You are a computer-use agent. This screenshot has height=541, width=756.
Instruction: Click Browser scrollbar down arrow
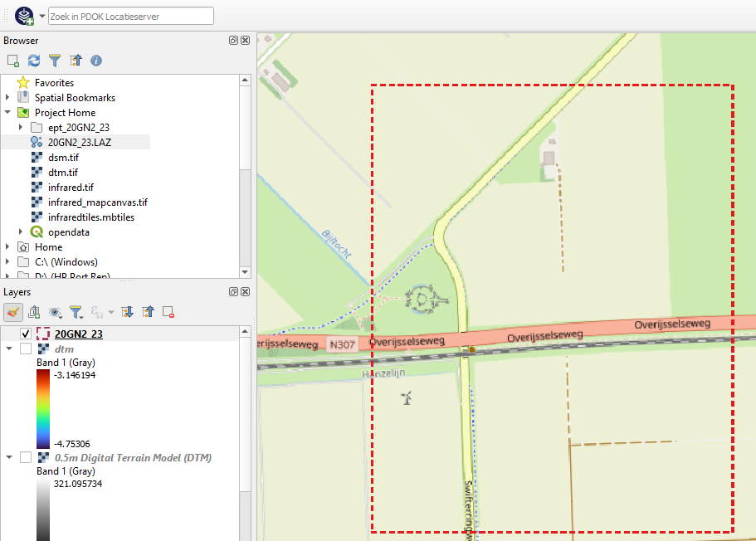click(x=245, y=272)
